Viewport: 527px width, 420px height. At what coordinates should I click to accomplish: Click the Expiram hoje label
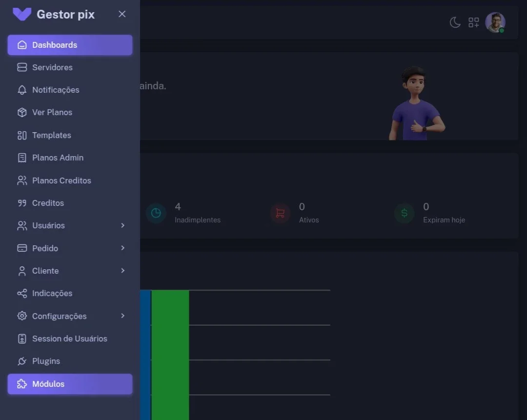(x=444, y=220)
